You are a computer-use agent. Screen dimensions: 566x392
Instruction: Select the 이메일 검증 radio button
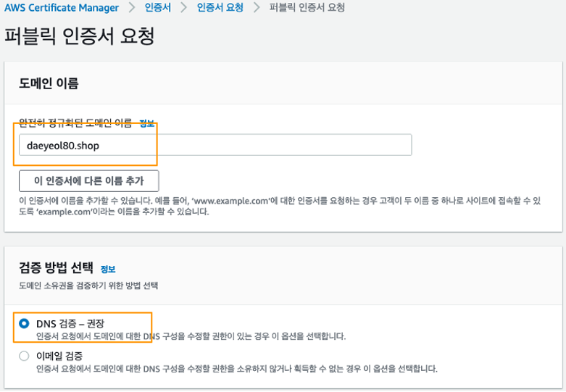25,356
